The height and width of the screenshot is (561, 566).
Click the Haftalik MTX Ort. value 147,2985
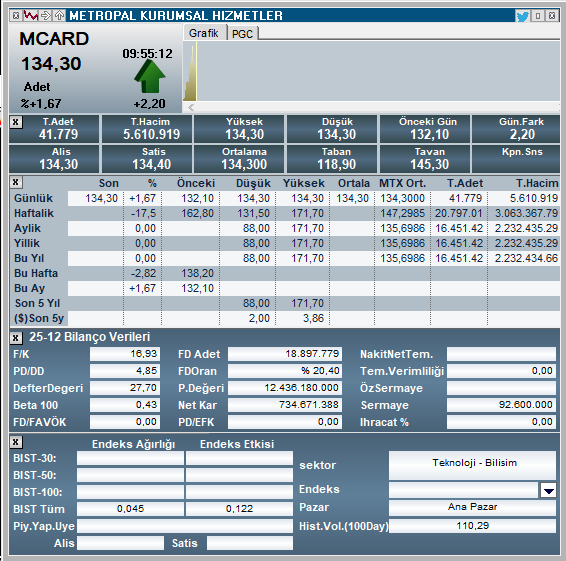coord(402,213)
